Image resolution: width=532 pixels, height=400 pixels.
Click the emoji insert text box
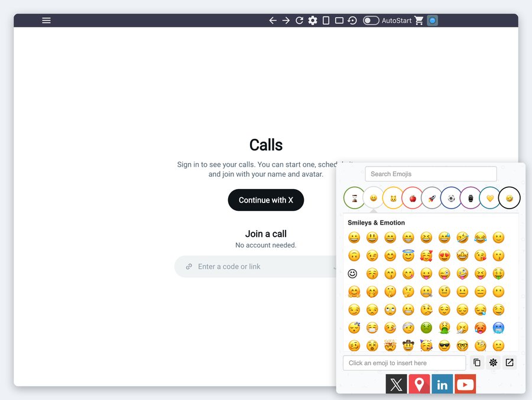[x=404, y=363]
